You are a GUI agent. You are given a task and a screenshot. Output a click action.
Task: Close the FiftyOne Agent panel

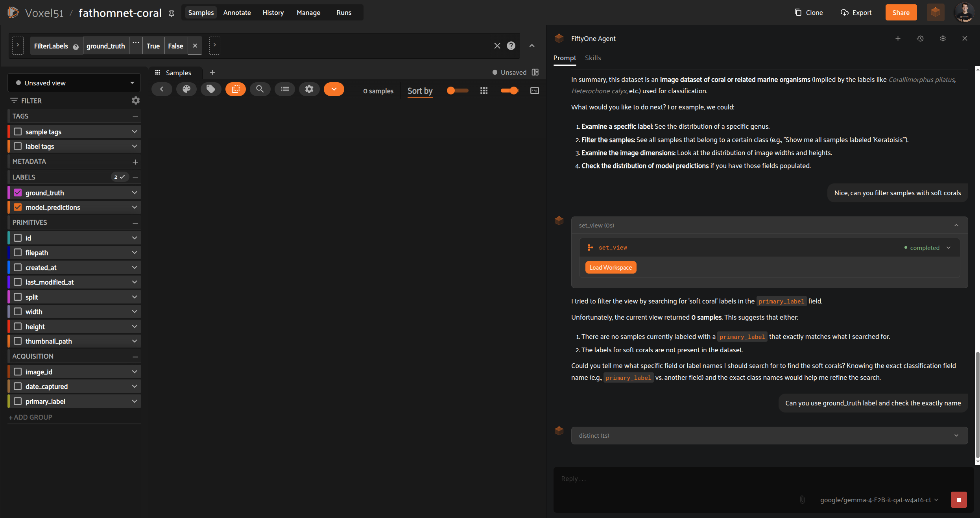pos(965,39)
